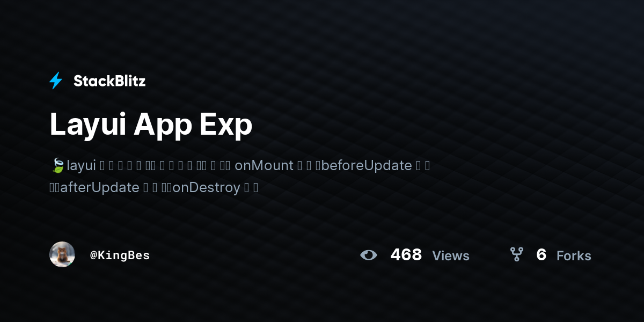Click the Forks label
Screen dimensions: 644x322
coord(574,256)
